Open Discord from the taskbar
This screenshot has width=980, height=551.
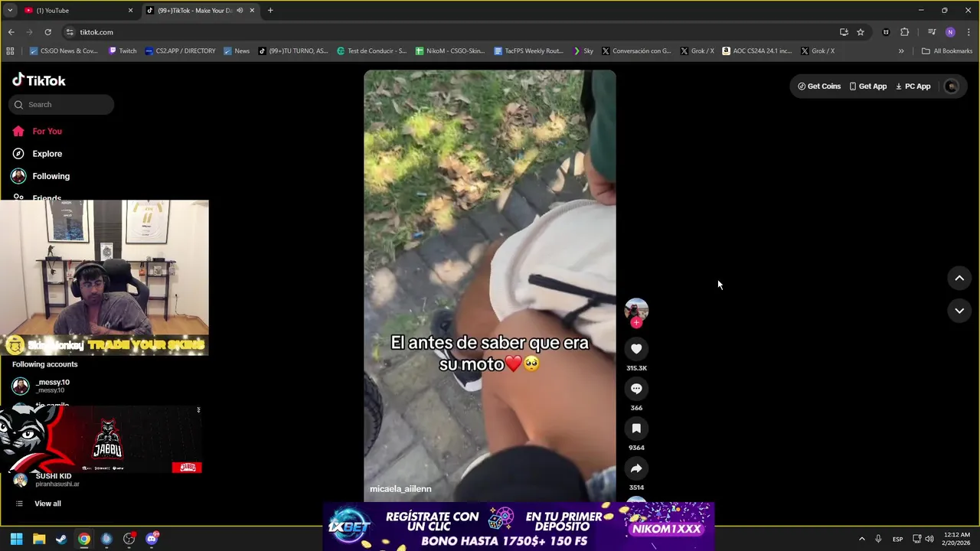coord(152,539)
